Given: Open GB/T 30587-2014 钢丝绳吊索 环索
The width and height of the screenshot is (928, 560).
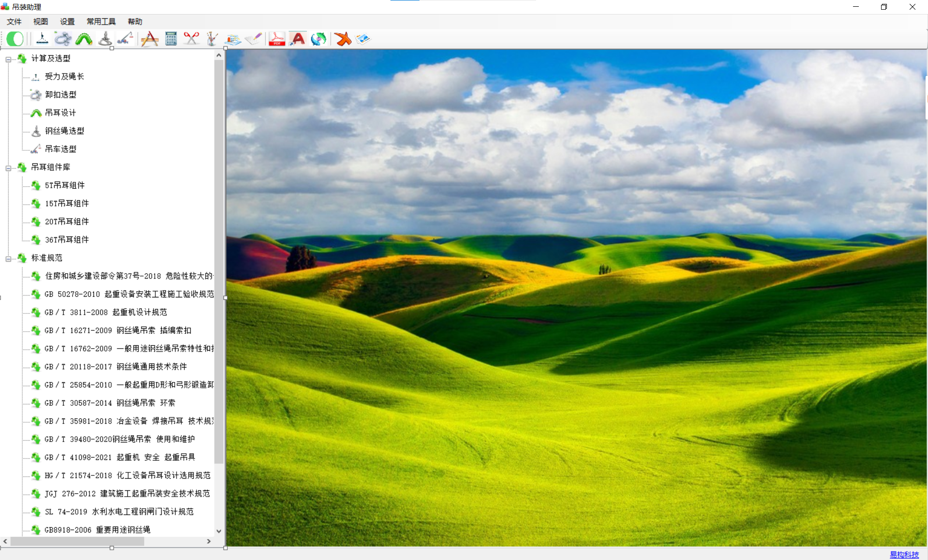Looking at the screenshot, I should pyautogui.click(x=110, y=403).
